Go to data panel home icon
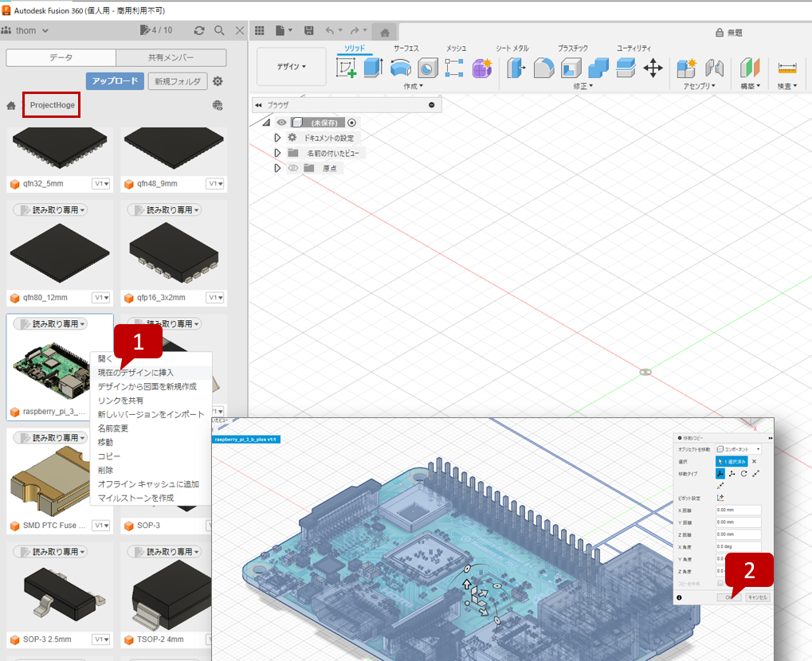Viewport: 812px width, 661px height. (x=11, y=106)
